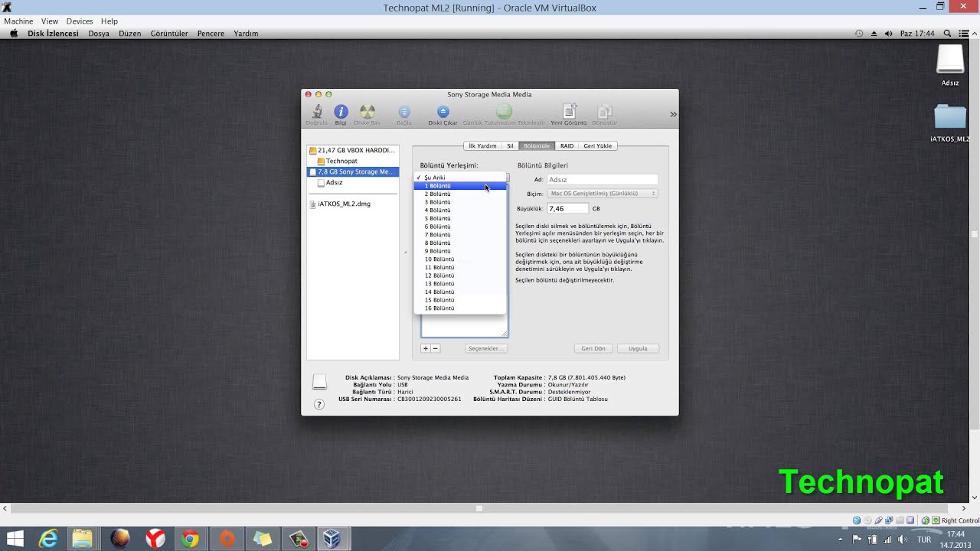Choose 4 Bölüntü from the layout menu
Screen dimensions: 980x551
(460, 210)
